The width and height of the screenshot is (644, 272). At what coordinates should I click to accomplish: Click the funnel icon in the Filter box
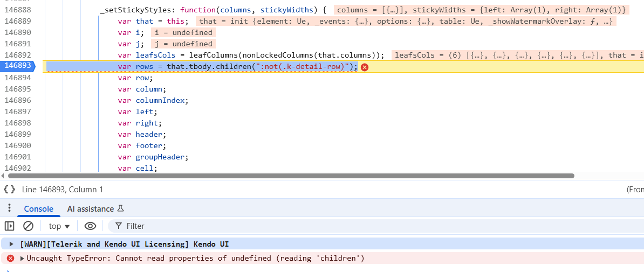pos(118,226)
